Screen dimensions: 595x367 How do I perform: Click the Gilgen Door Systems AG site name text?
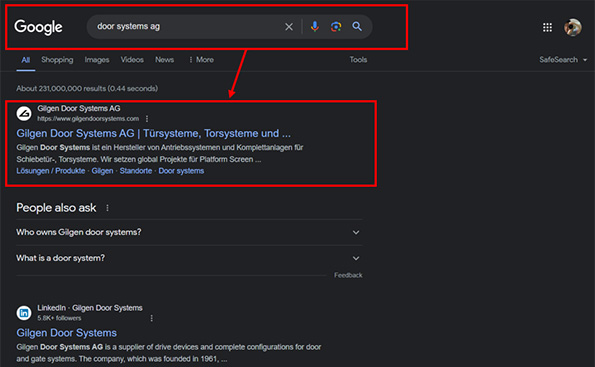79,109
